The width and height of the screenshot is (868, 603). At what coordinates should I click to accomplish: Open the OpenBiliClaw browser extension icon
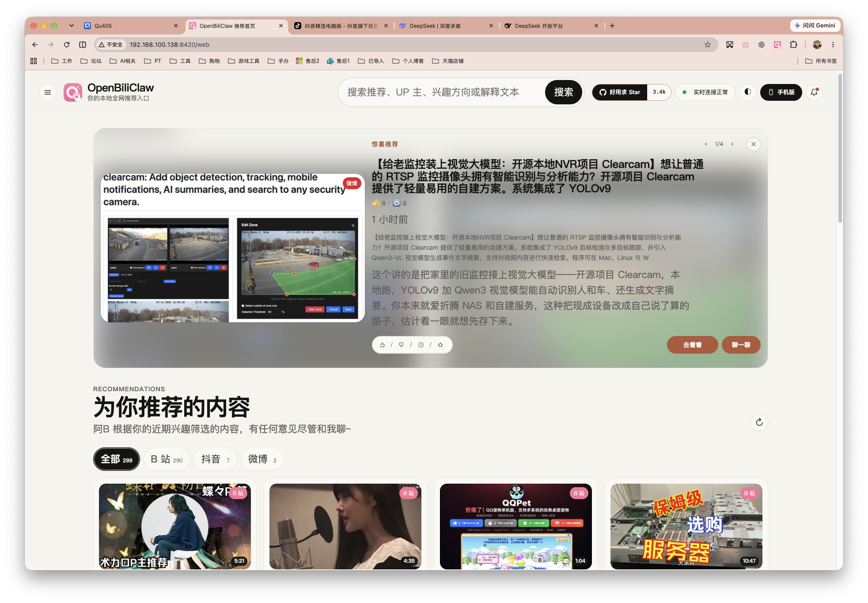[777, 45]
